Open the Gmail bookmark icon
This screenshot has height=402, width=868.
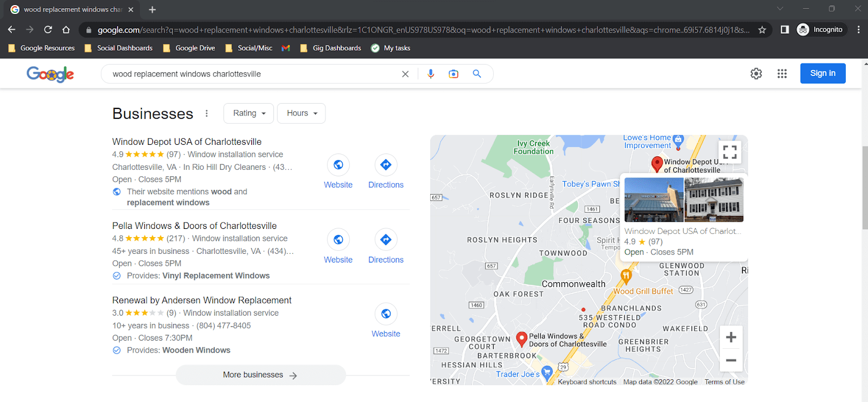click(286, 48)
